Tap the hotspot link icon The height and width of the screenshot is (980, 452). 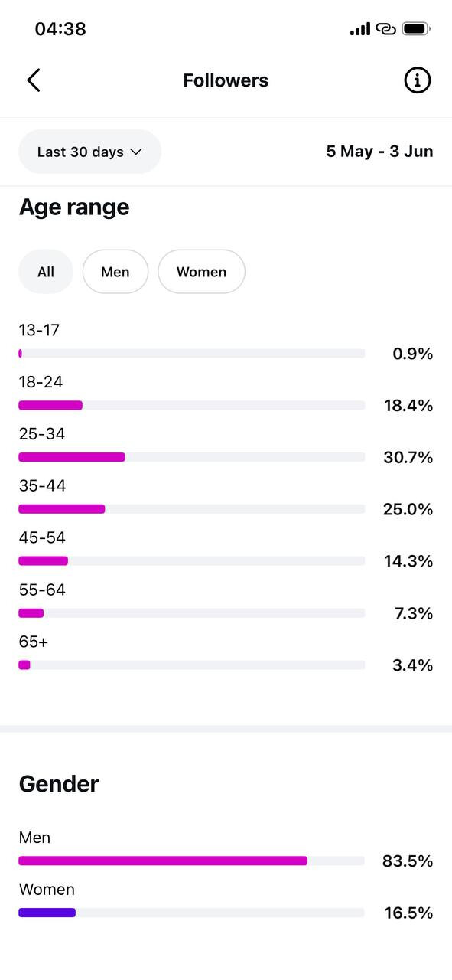click(386, 29)
